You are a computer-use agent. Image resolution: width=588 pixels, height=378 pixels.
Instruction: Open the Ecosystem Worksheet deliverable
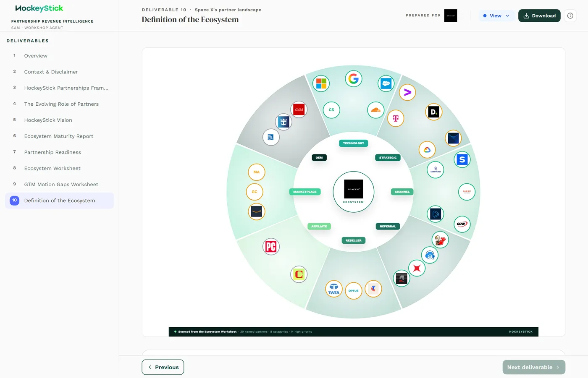click(x=59, y=168)
